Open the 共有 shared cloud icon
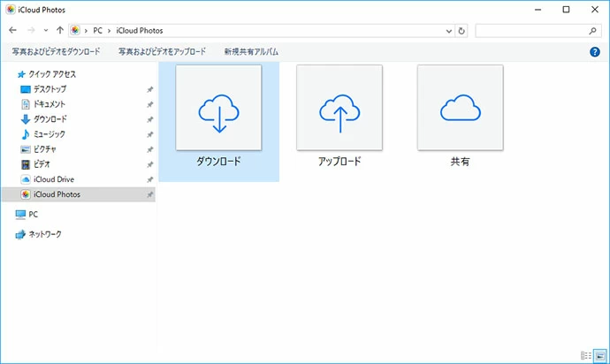The image size is (610, 364). pyautogui.click(x=460, y=109)
